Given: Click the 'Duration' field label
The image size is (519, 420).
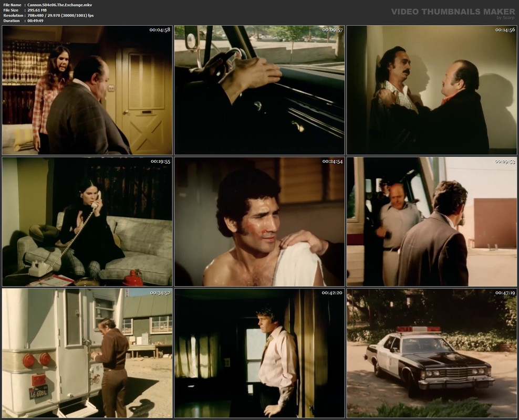Looking at the screenshot, I should click(x=12, y=21).
